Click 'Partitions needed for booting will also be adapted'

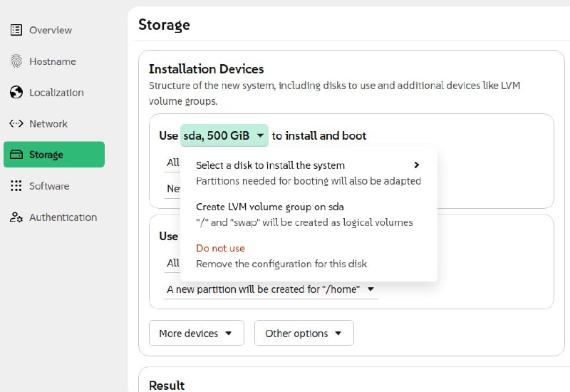pyautogui.click(x=309, y=181)
